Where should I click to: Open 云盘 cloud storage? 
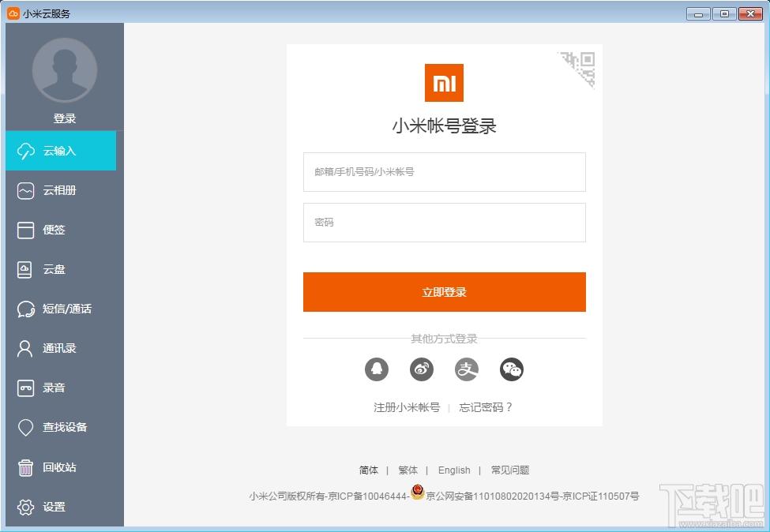coord(62,269)
